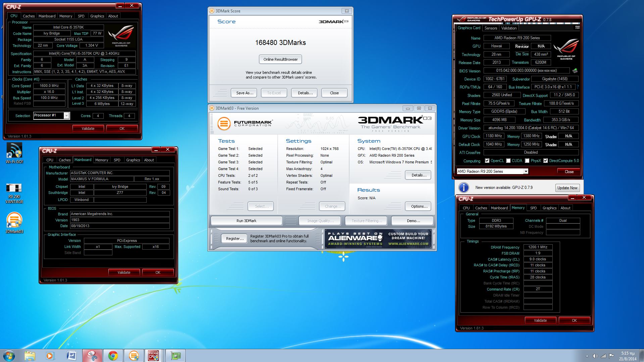Click Close in the 3DMark Score window

pyautogui.click(x=334, y=93)
